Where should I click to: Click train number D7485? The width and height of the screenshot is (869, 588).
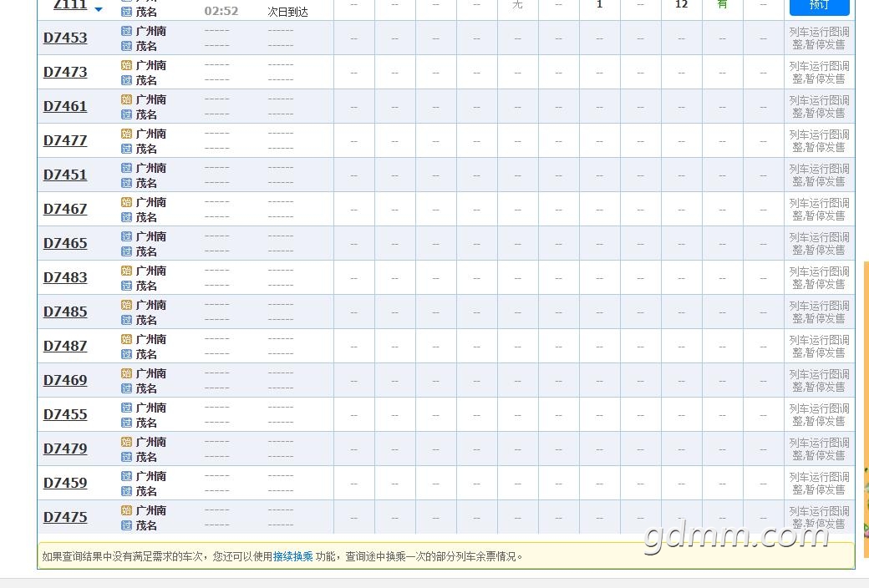(65, 312)
